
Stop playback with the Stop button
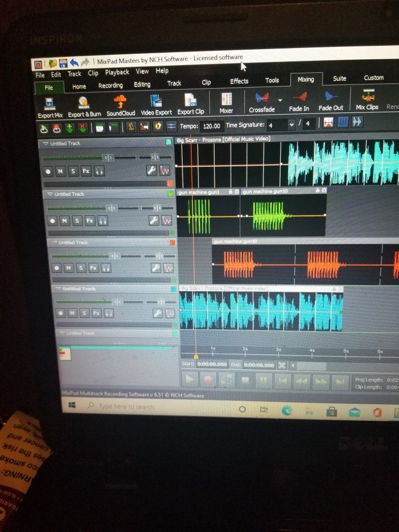point(245,381)
